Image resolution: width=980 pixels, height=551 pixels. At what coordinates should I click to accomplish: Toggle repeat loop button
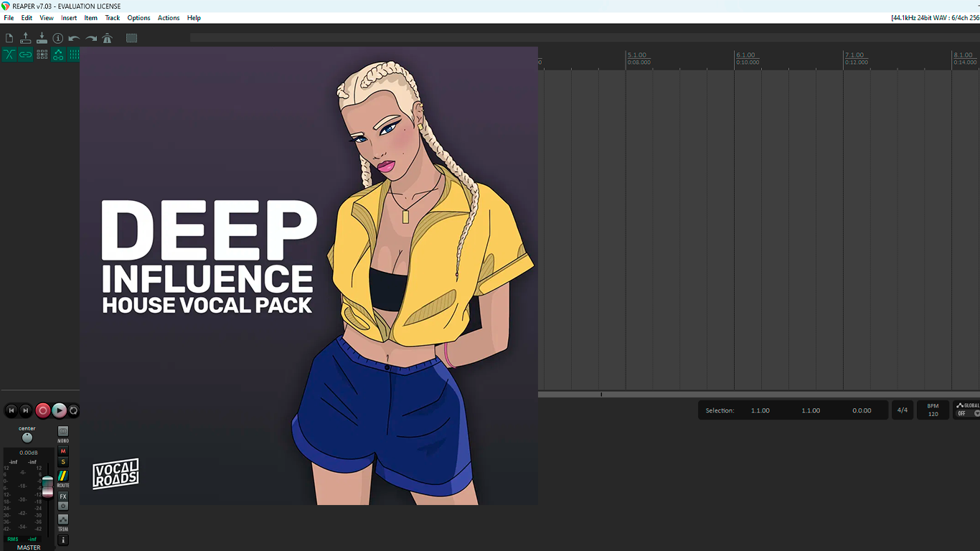click(73, 410)
